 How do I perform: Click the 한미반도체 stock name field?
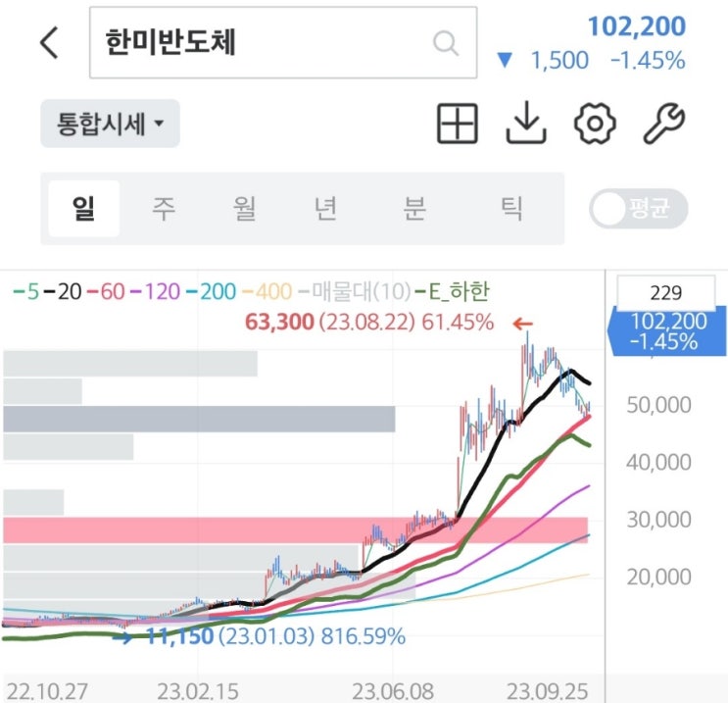click(x=283, y=42)
